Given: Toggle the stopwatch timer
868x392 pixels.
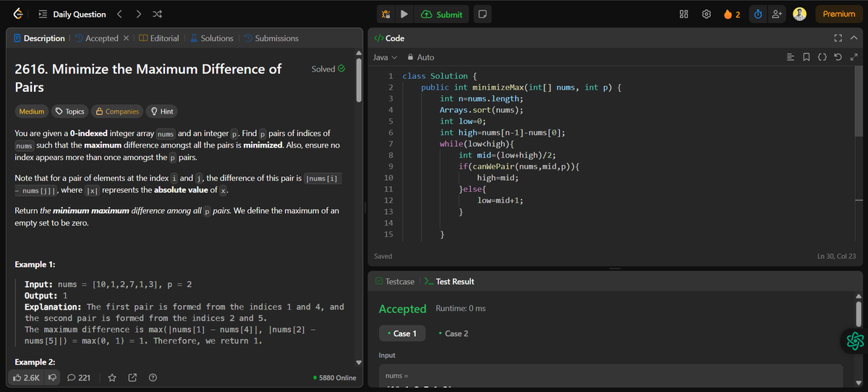Looking at the screenshot, I should 758,14.
